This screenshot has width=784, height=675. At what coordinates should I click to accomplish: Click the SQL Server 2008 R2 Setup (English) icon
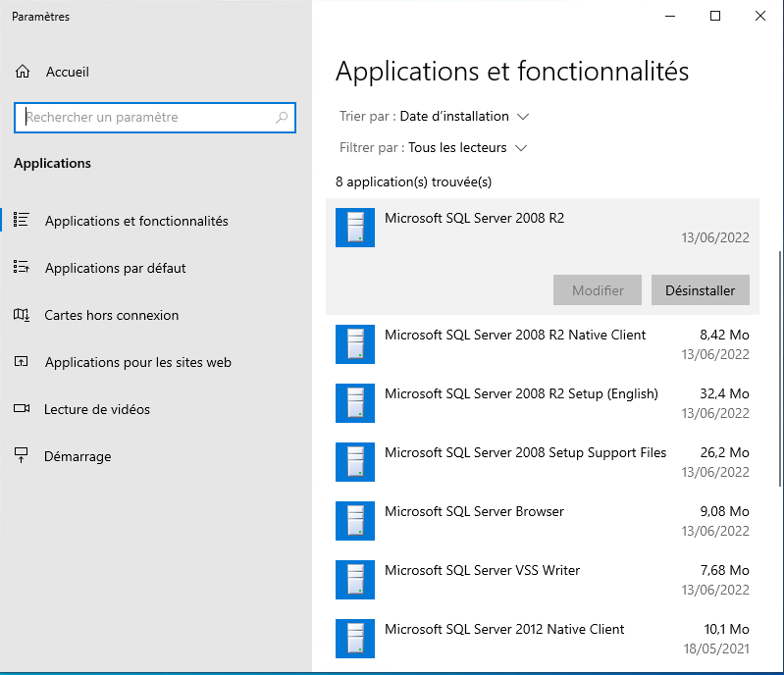point(355,403)
